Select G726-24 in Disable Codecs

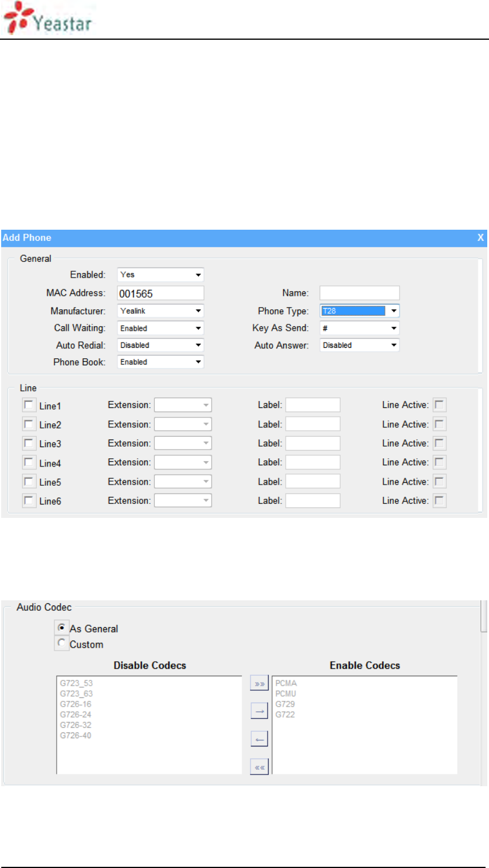[x=75, y=714]
